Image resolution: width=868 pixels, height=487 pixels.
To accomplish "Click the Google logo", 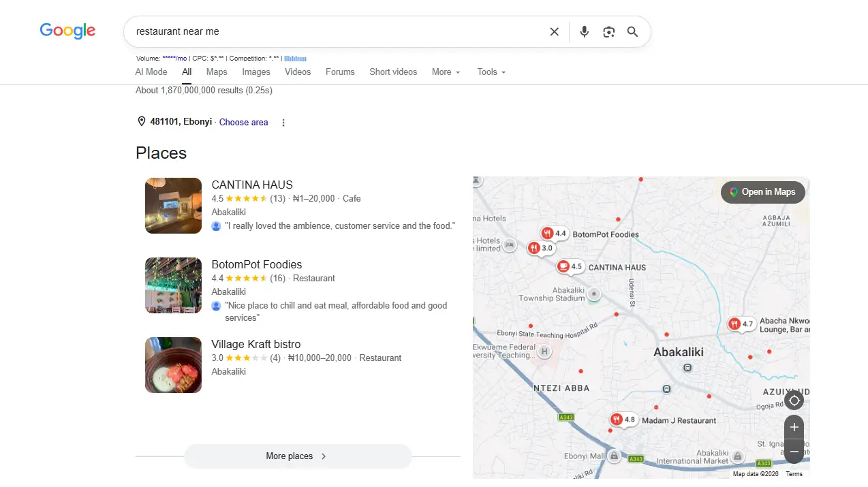I will [x=67, y=31].
